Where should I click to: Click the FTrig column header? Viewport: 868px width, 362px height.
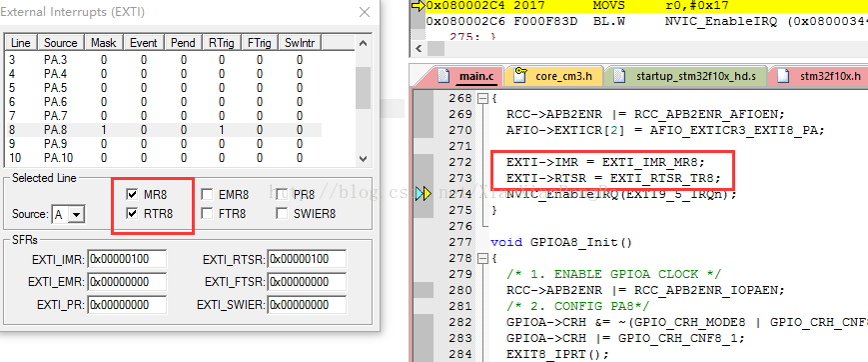260,43
